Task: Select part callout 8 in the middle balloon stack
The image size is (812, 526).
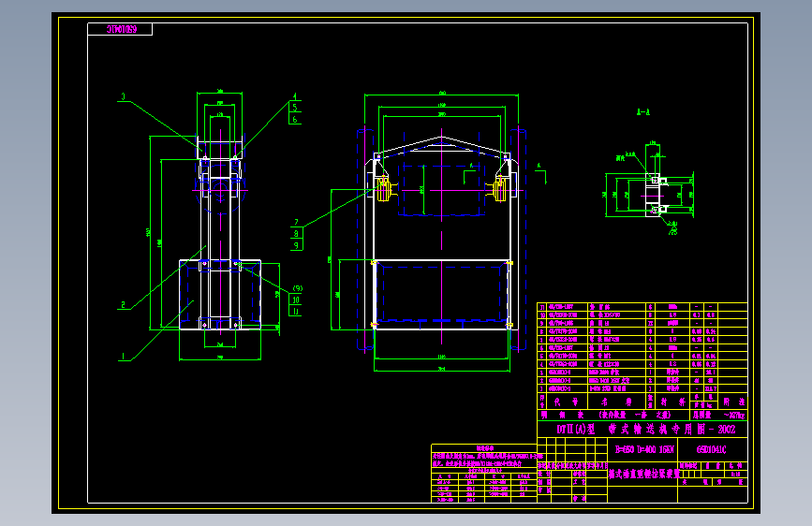Action: coord(296,233)
